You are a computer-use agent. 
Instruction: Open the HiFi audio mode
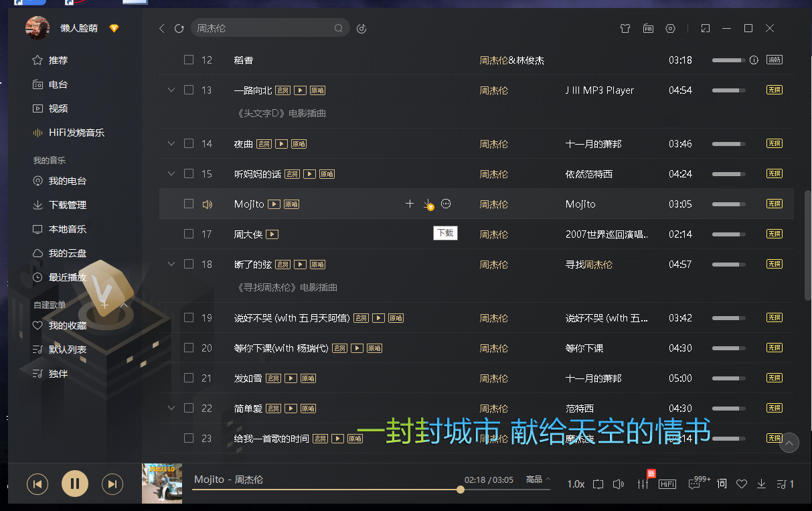pyautogui.click(x=667, y=484)
